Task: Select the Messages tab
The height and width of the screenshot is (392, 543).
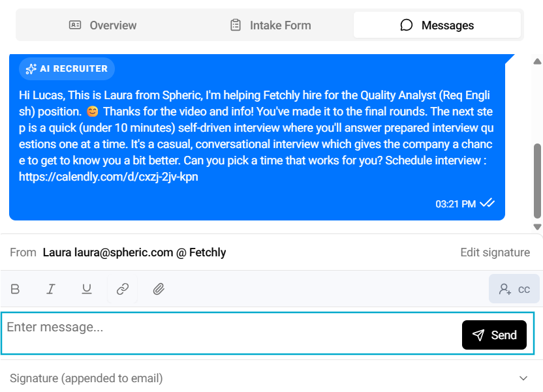Action: 437,25
